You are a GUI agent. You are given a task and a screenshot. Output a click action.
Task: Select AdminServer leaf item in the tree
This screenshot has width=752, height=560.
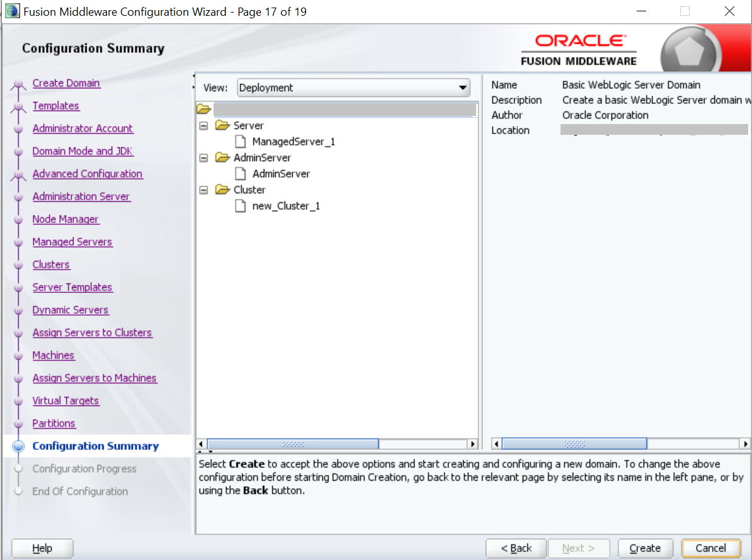[x=281, y=174]
